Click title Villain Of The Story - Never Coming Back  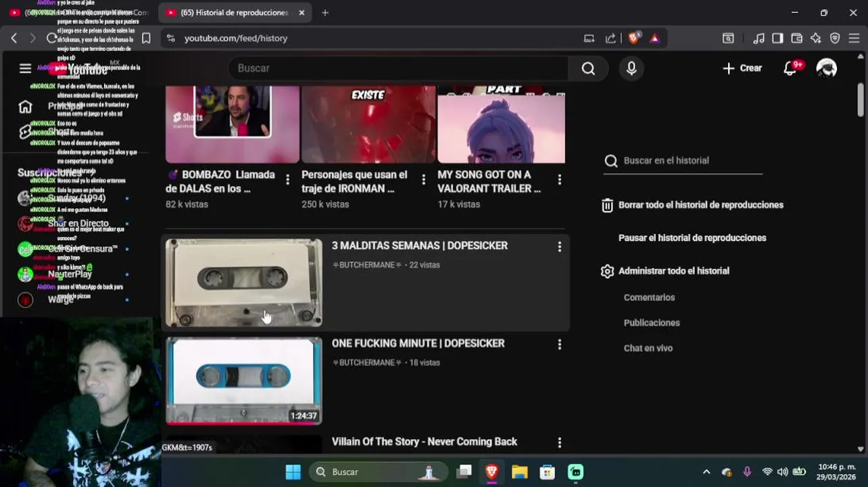click(425, 442)
